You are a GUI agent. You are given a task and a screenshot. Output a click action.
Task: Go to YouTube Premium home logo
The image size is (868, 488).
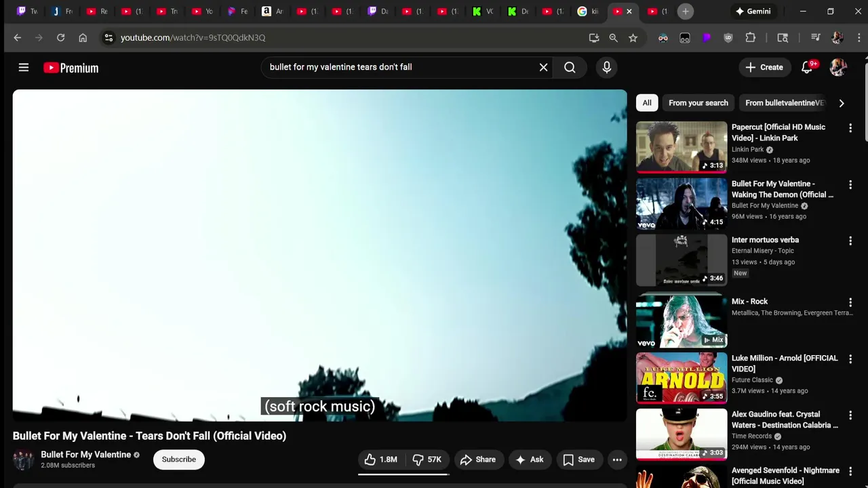pyautogui.click(x=71, y=68)
